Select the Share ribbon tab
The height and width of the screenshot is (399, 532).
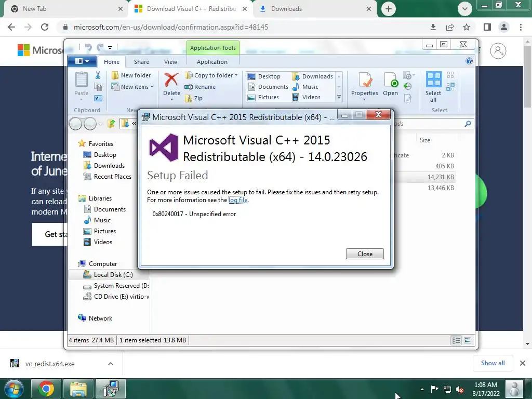tap(141, 62)
